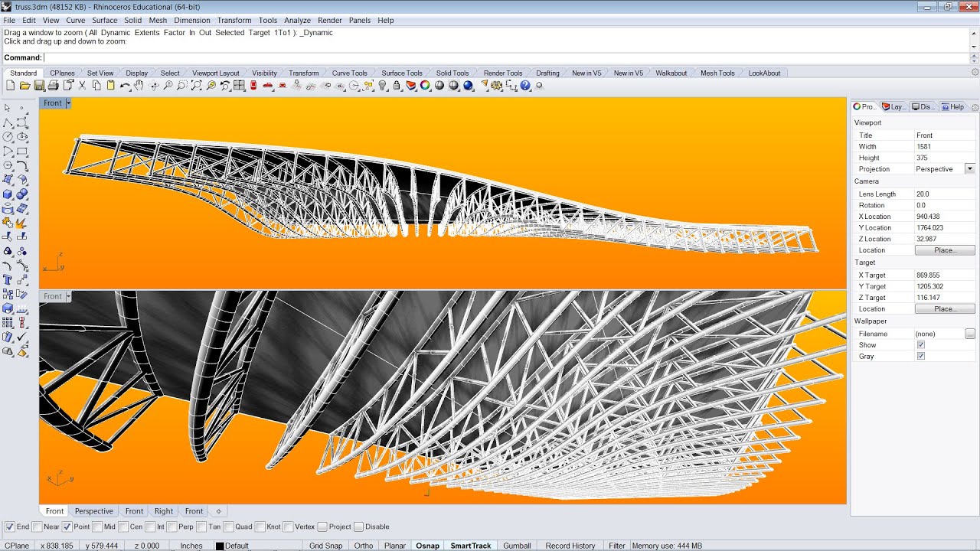Enable the Quad osnap checkbox

pos(229,527)
